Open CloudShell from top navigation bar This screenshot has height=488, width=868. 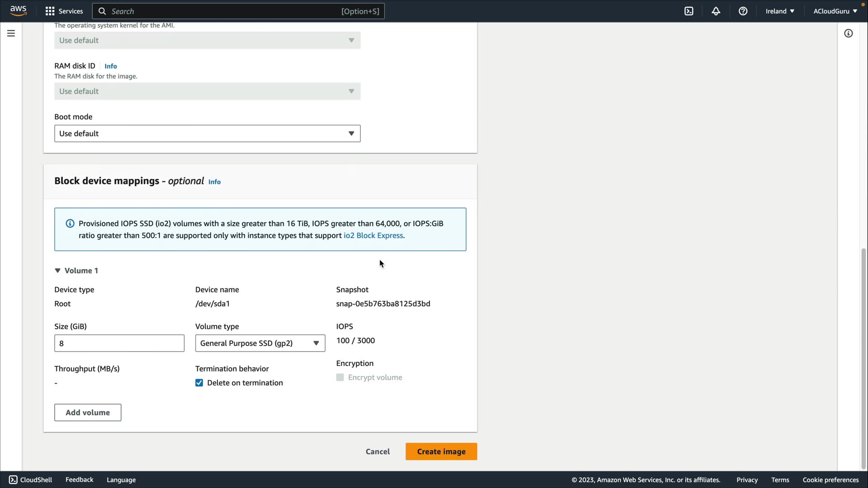pos(689,11)
